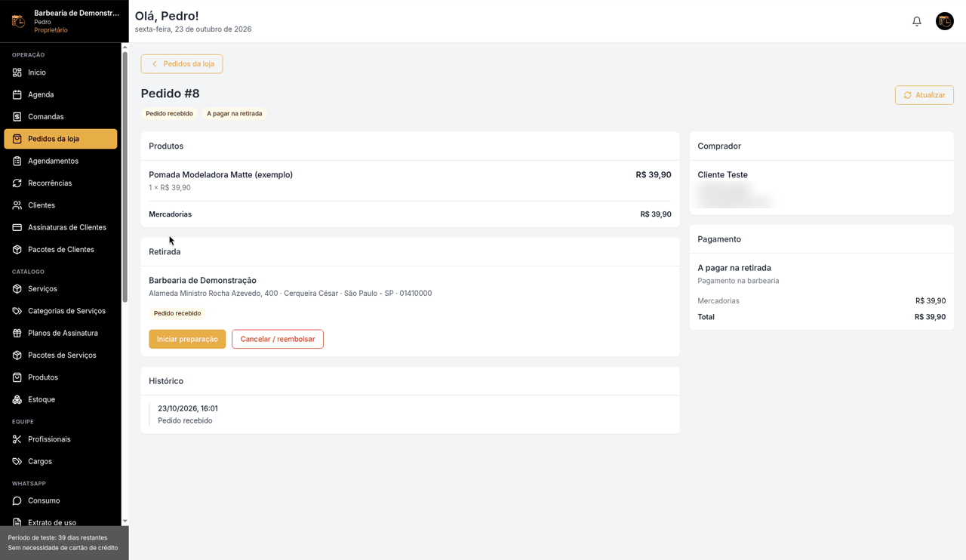
Task: Go to Pacotes de Serviços menu item
Action: pos(60,355)
